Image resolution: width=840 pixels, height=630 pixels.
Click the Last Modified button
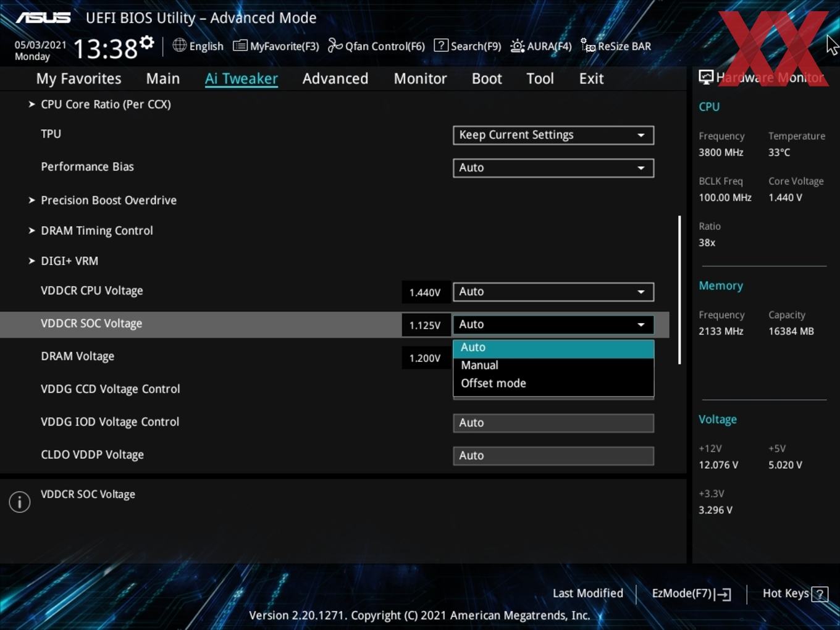click(587, 594)
